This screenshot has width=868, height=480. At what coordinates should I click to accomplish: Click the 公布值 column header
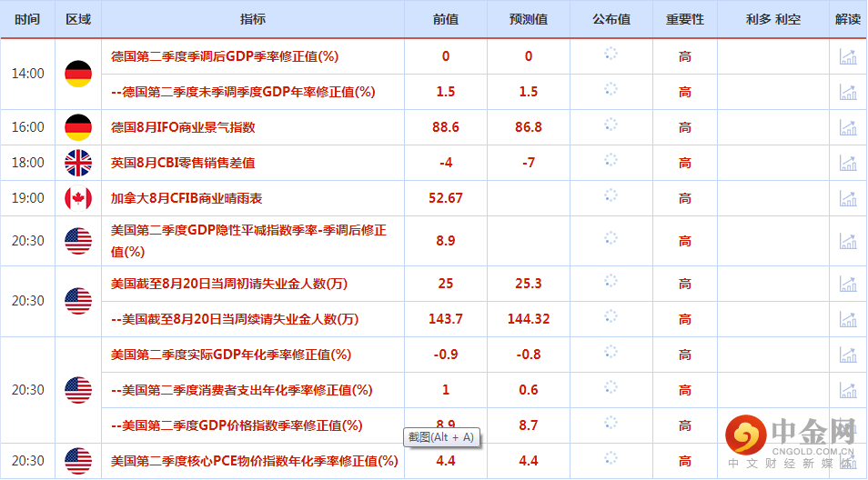611,19
